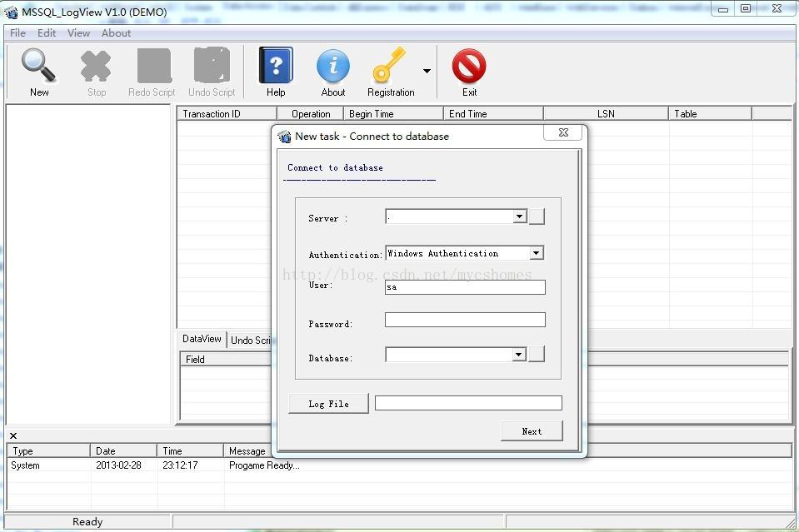Click inside the User field showing sa
Image resolution: width=799 pixels, height=532 pixels.
(464, 286)
